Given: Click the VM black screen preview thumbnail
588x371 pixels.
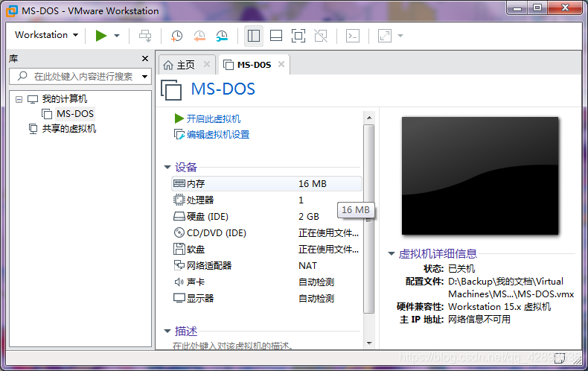Looking at the screenshot, I should coord(480,176).
